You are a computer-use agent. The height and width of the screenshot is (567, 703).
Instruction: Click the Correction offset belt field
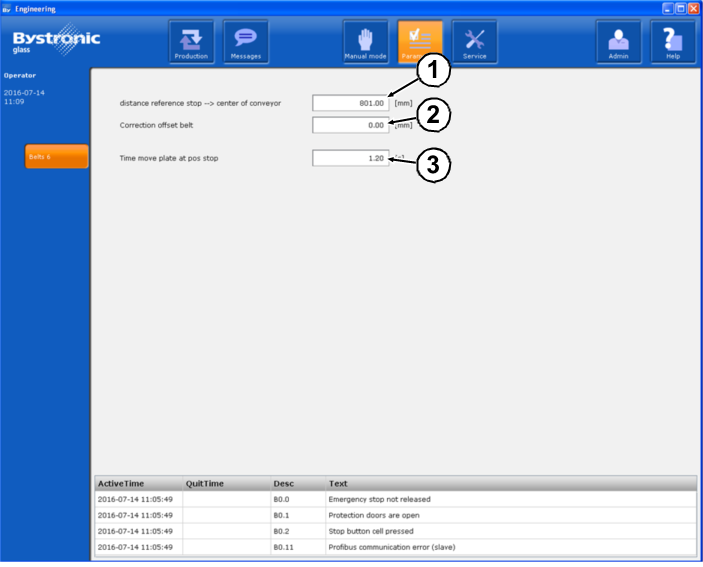(351, 125)
